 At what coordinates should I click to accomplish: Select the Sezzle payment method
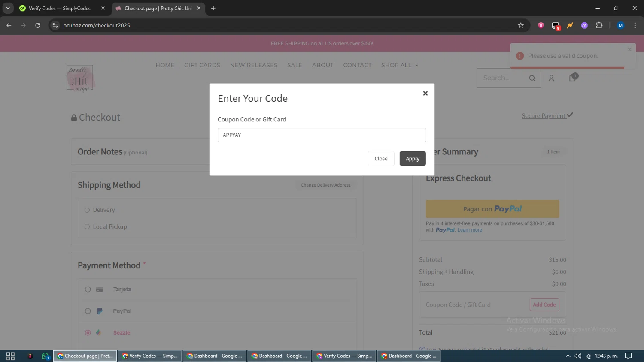[88, 332]
